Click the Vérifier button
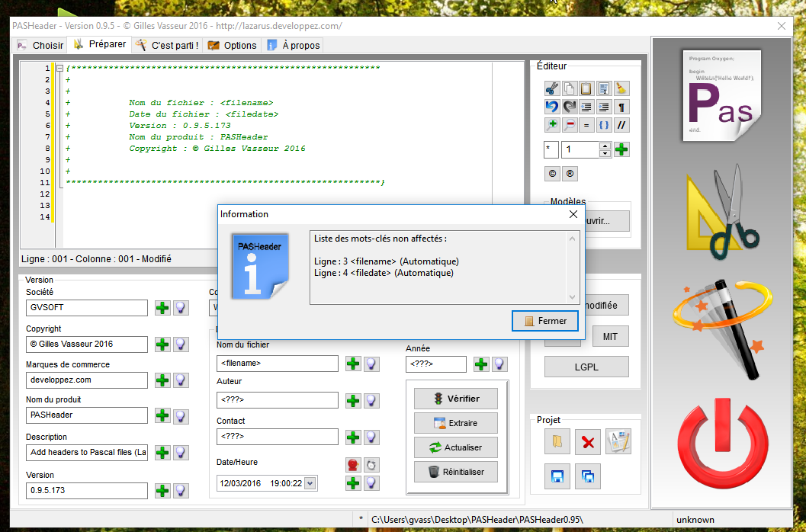Image resolution: width=806 pixels, height=532 pixels. tap(456, 399)
